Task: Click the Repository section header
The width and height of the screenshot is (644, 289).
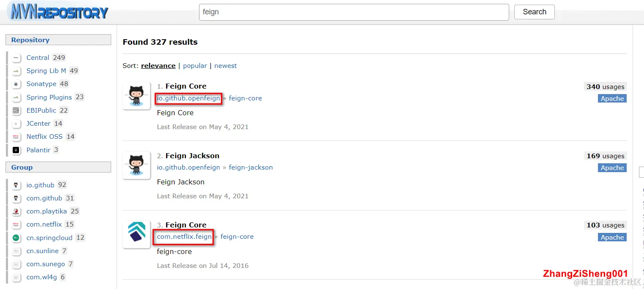Action: pos(58,40)
